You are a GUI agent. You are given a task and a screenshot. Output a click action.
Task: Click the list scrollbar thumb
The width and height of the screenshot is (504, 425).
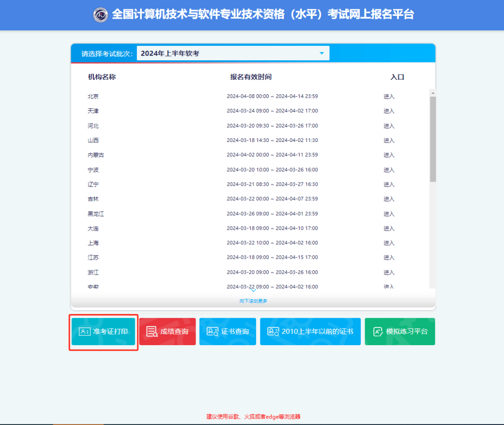[433, 139]
